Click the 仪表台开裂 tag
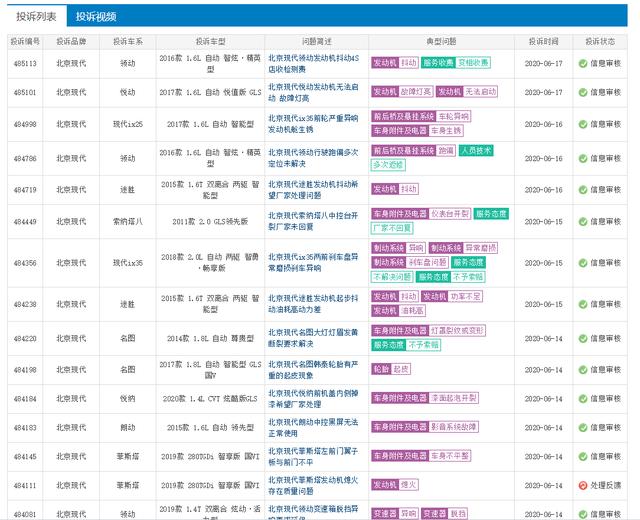 (450, 214)
